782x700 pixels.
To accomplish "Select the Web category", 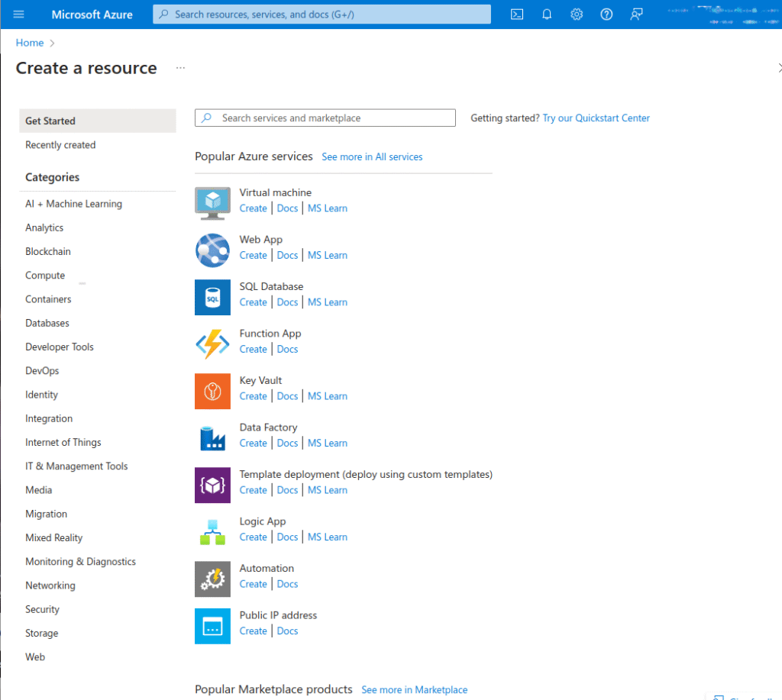I will click(35, 657).
